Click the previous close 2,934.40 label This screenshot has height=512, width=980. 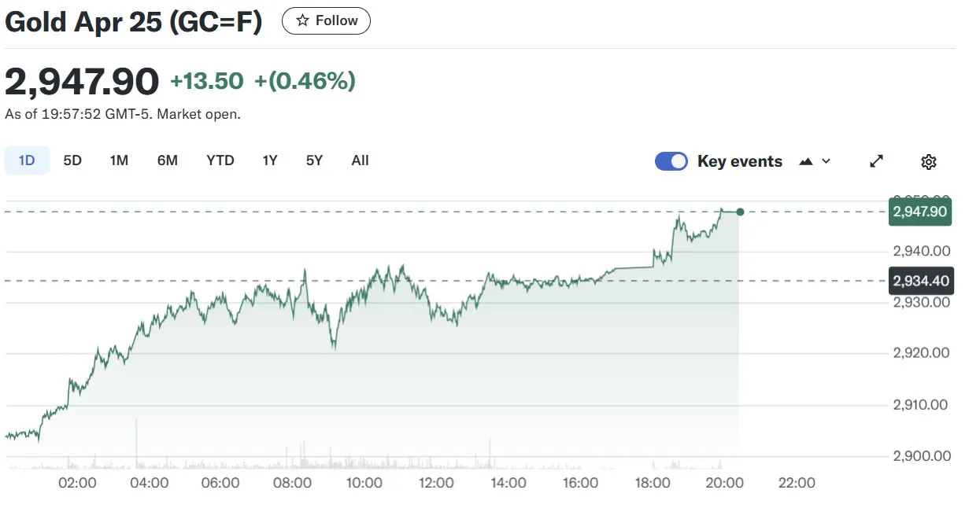(921, 281)
